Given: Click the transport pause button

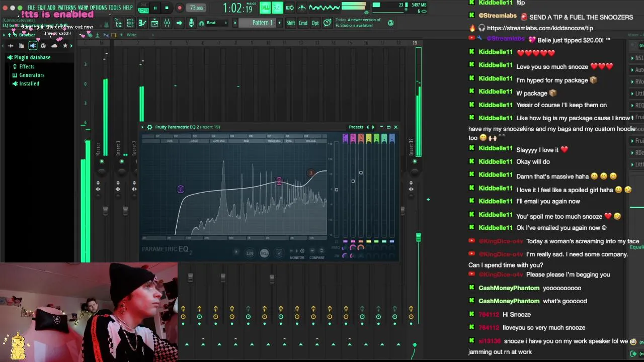Looking at the screenshot, I should coord(155,8).
